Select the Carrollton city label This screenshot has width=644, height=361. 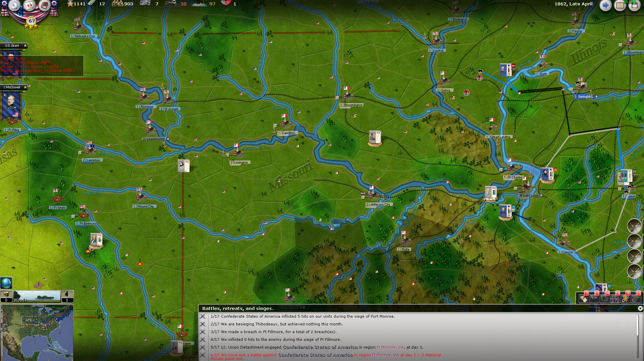point(287,133)
